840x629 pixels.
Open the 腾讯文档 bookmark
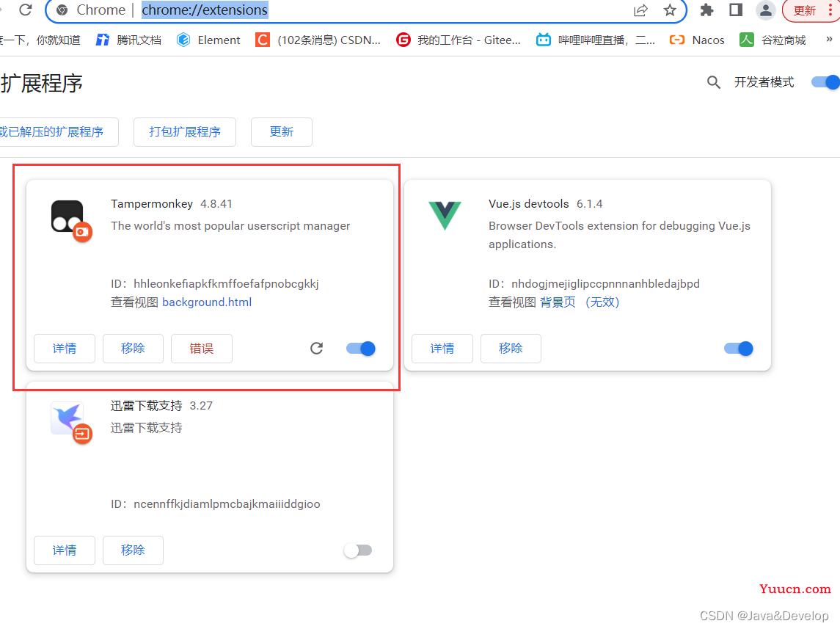pos(128,40)
